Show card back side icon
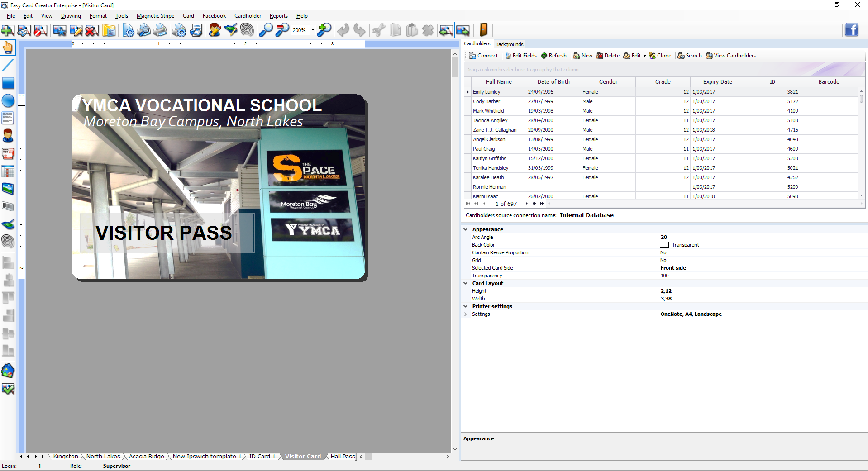The height and width of the screenshot is (471, 868). pyautogui.click(x=463, y=30)
